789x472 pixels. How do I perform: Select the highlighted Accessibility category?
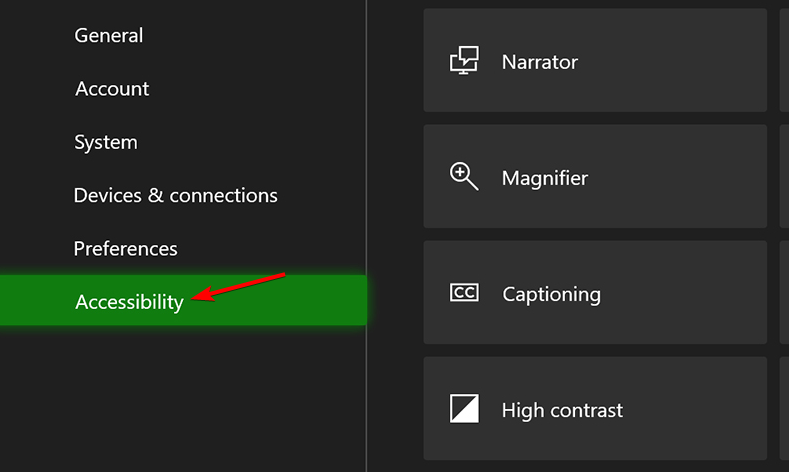(130, 301)
